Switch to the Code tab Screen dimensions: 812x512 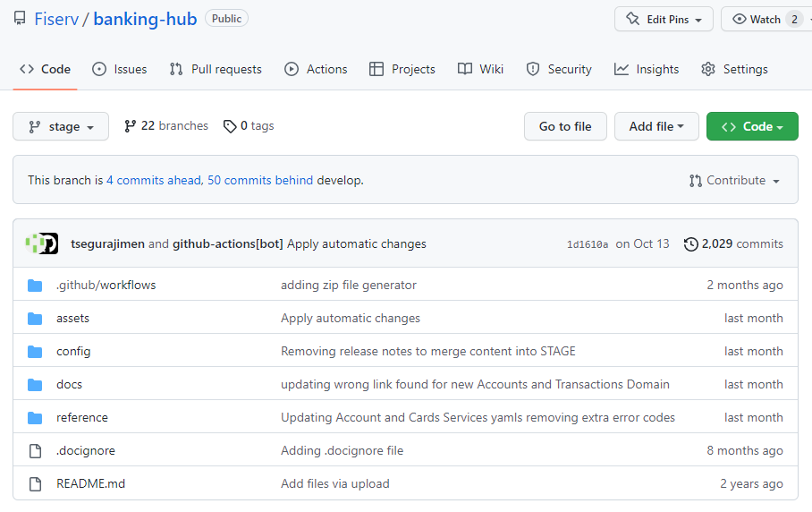(x=45, y=69)
